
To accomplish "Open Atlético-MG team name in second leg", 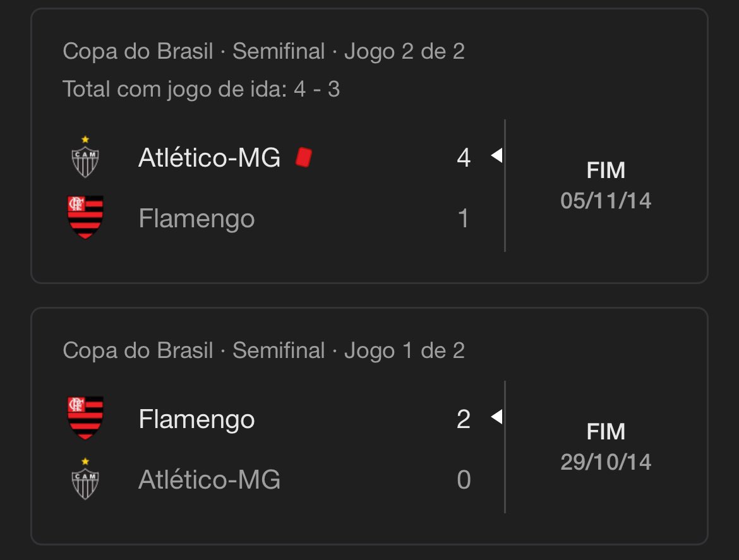I will [x=209, y=157].
